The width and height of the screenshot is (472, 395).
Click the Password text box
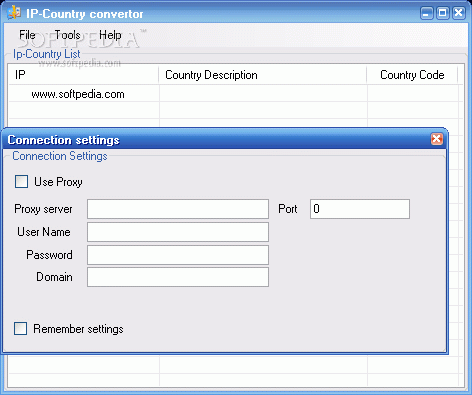click(178, 255)
